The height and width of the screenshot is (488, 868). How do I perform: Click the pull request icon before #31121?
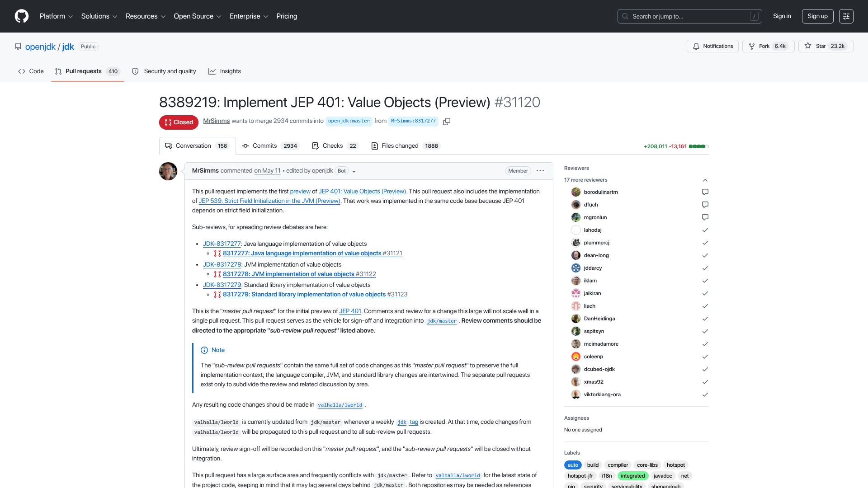[217, 253]
